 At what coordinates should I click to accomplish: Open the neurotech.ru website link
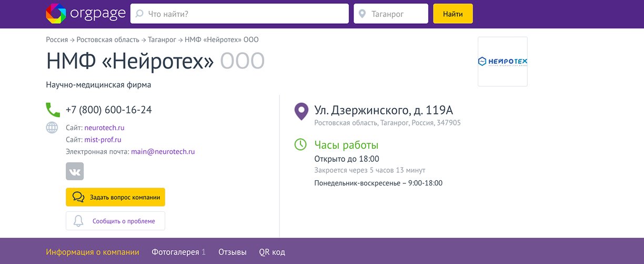pyautogui.click(x=104, y=128)
